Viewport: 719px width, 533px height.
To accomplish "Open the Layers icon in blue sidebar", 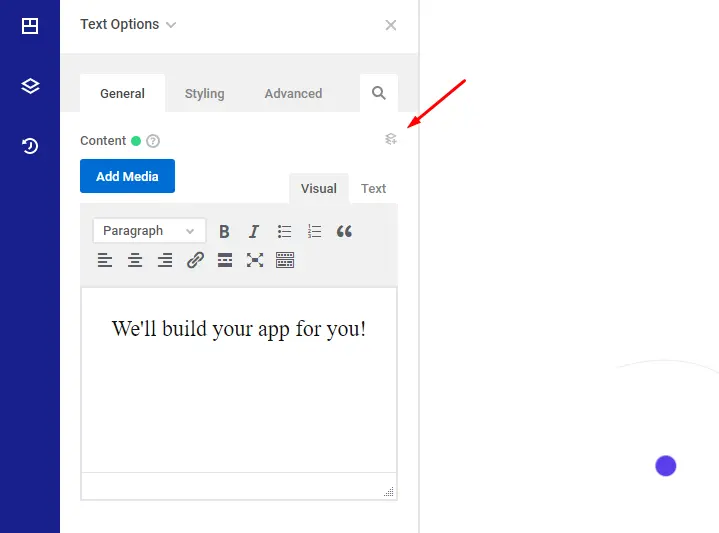I will coord(30,86).
